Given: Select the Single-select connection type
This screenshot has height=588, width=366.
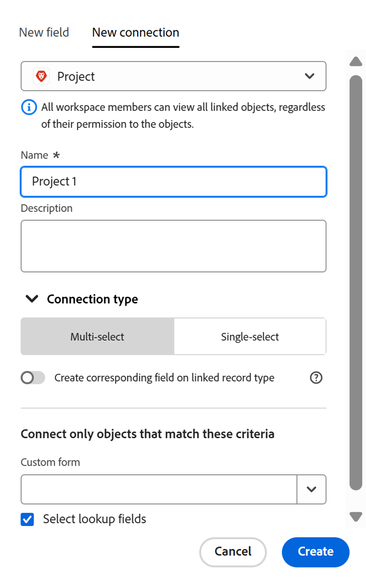Looking at the screenshot, I should [x=250, y=336].
